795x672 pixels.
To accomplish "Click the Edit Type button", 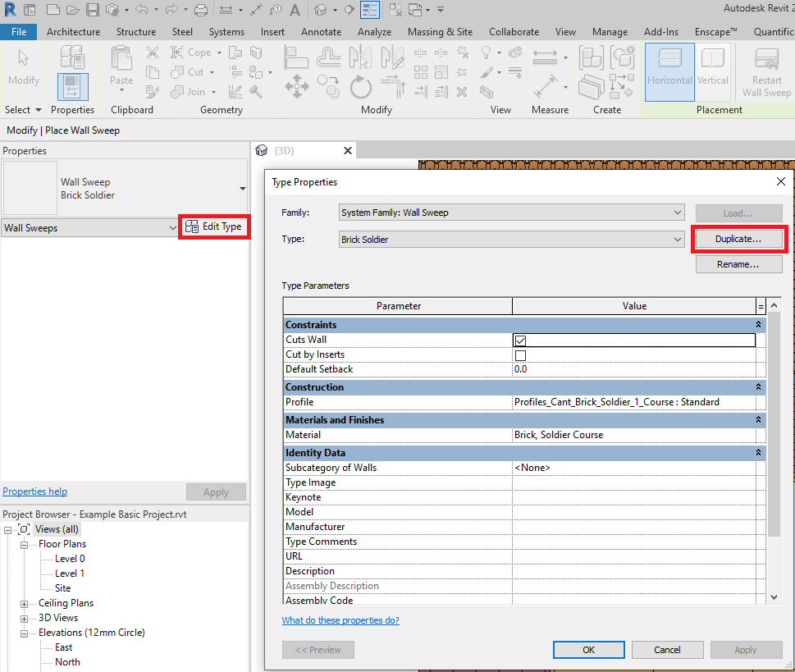I will pos(214,226).
